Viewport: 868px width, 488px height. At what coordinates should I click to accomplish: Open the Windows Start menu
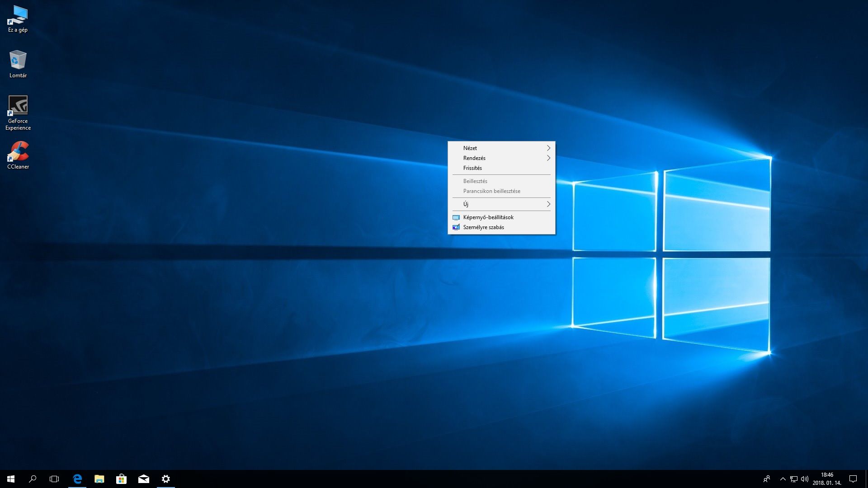(x=11, y=479)
